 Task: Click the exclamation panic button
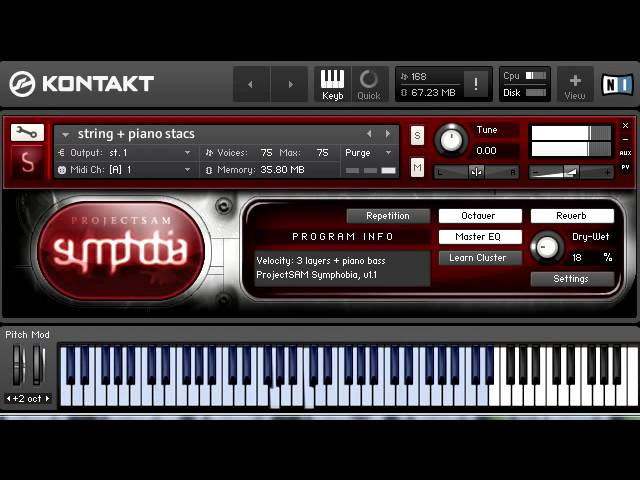click(476, 84)
